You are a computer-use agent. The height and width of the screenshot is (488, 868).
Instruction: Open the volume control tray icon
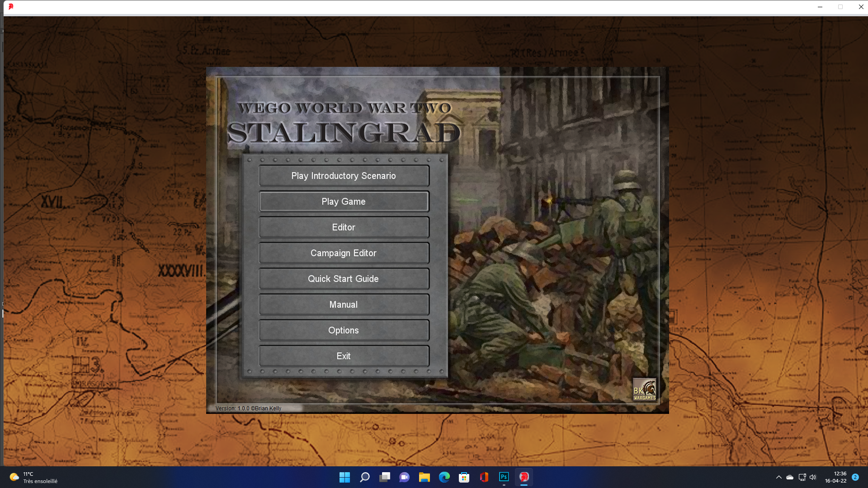pyautogui.click(x=813, y=477)
